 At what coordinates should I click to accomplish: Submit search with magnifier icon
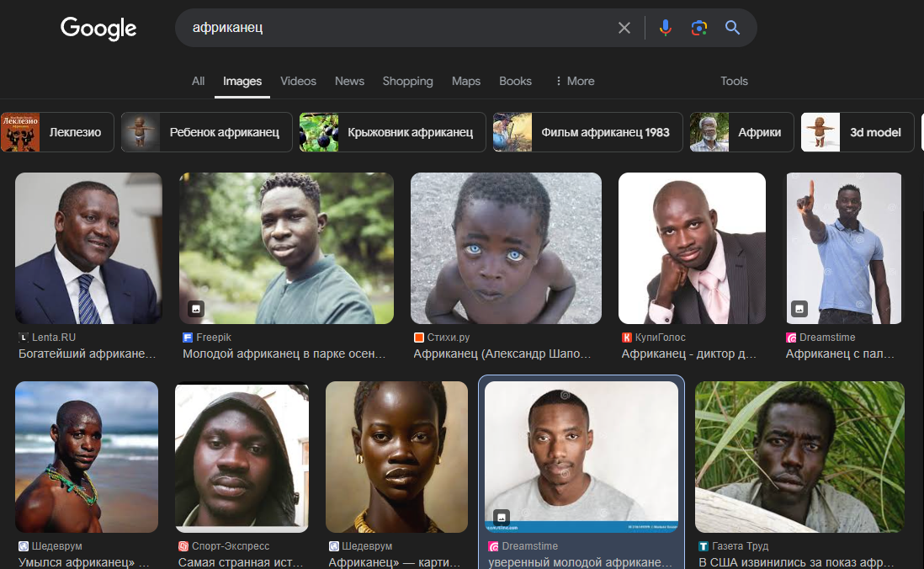pyautogui.click(x=732, y=28)
